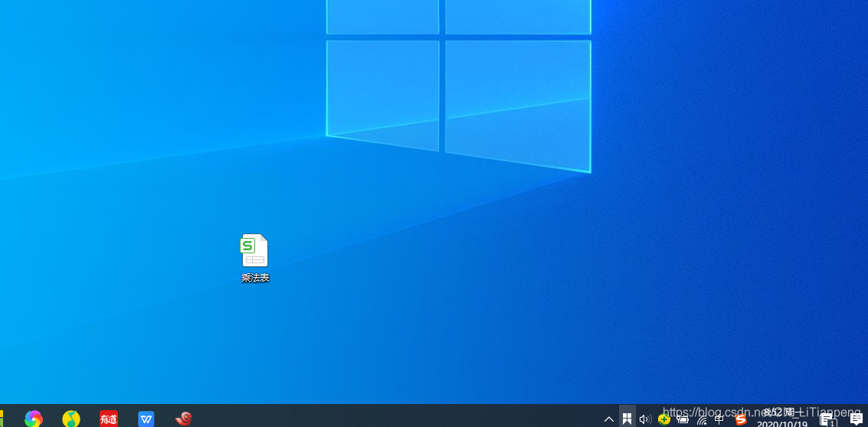868x427 pixels.
Task: Open QQ Music from the taskbar
Action: [x=70, y=419]
